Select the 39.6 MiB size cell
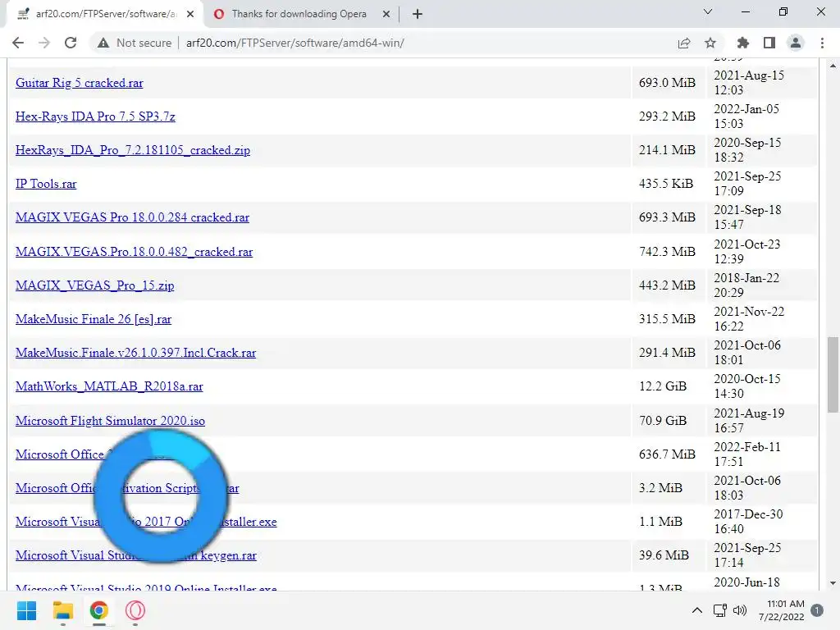 [669, 555]
